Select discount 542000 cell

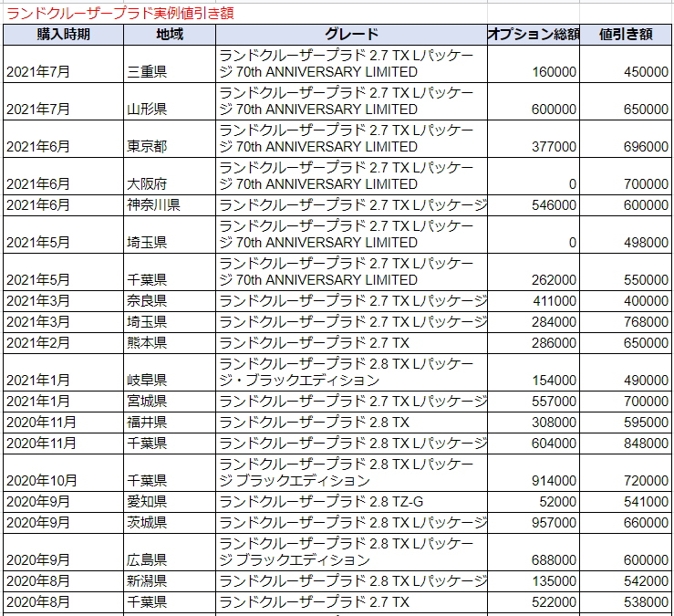(x=626, y=581)
